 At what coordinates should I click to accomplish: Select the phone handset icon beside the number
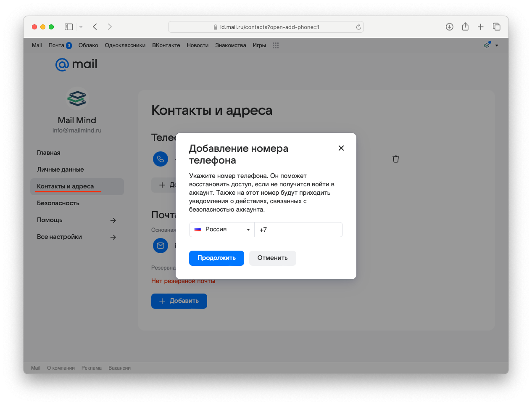(160, 159)
